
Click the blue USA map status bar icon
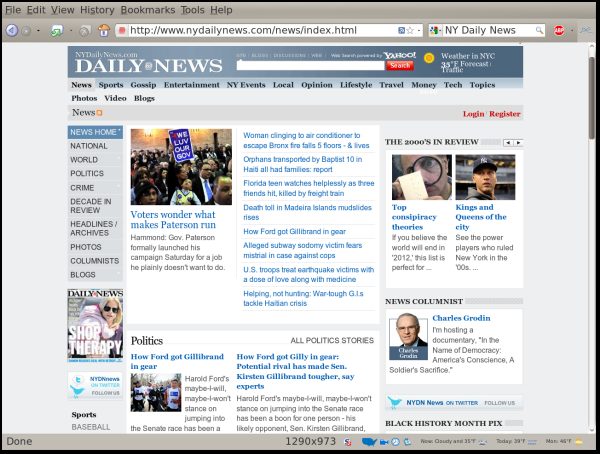(x=369, y=442)
